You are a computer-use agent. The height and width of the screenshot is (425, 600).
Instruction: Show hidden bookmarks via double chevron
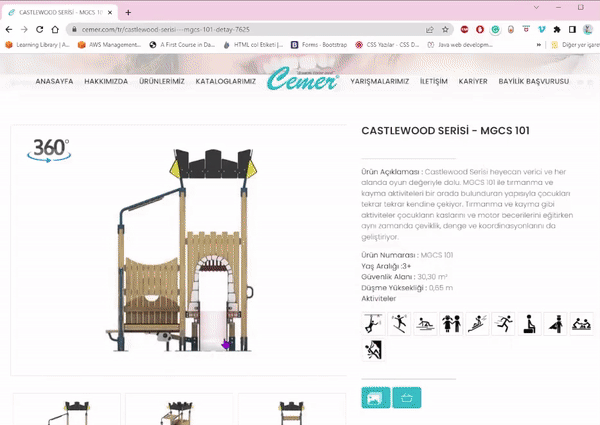(539, 45)
